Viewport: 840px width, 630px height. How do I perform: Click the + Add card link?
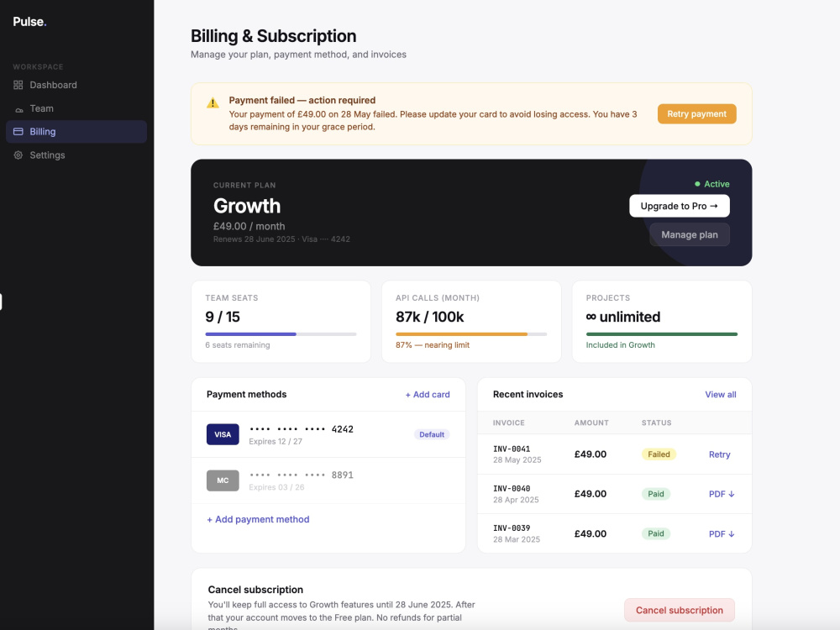tap(428, 394)
